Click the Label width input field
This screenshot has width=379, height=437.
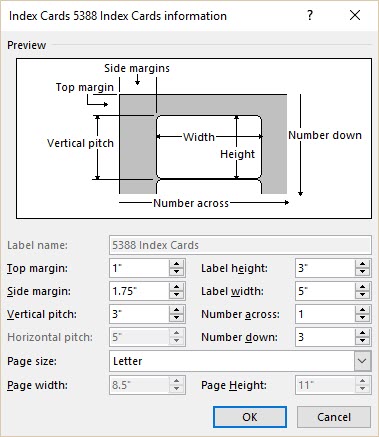point(325,291)
